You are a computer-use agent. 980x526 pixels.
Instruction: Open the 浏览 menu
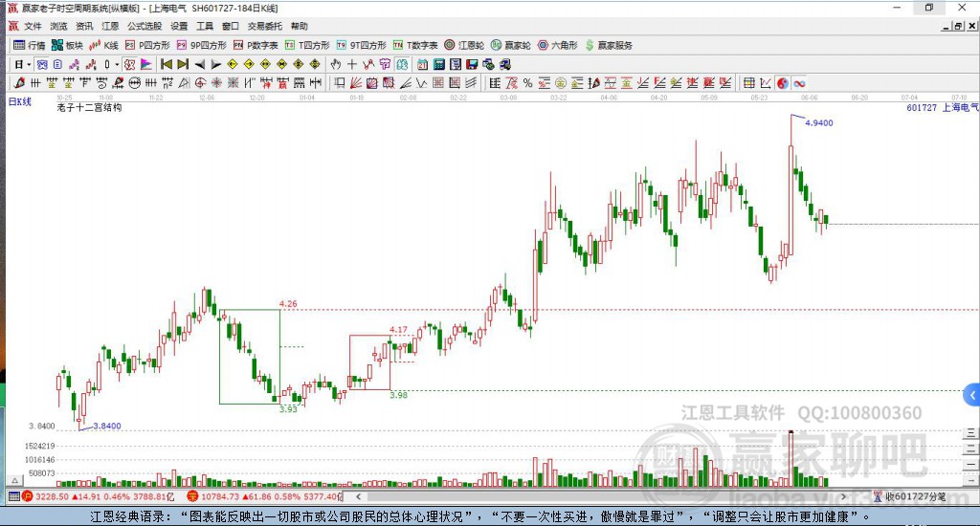pos(58,26)
